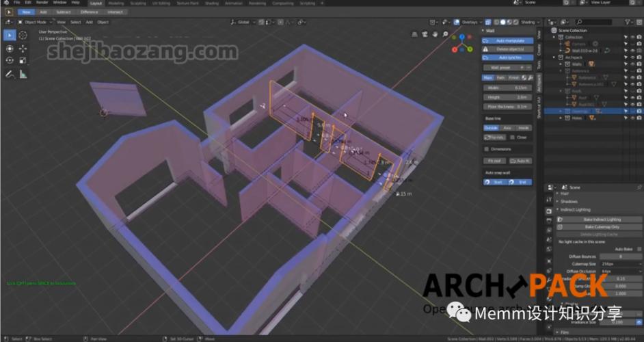Image resolution: width=644 pixels, height=342 pixels.
Task: Switch to the Modeling workspace tab
Action: coord(116,3)
